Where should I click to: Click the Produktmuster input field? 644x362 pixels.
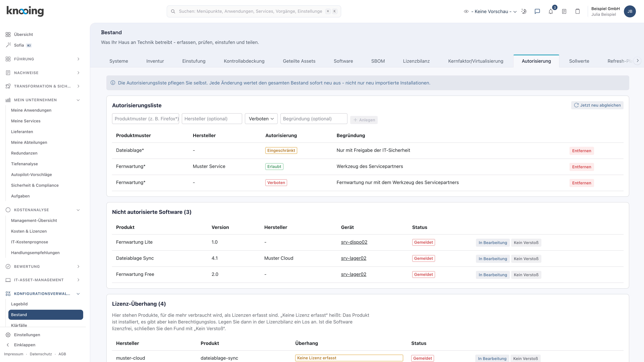146,119
